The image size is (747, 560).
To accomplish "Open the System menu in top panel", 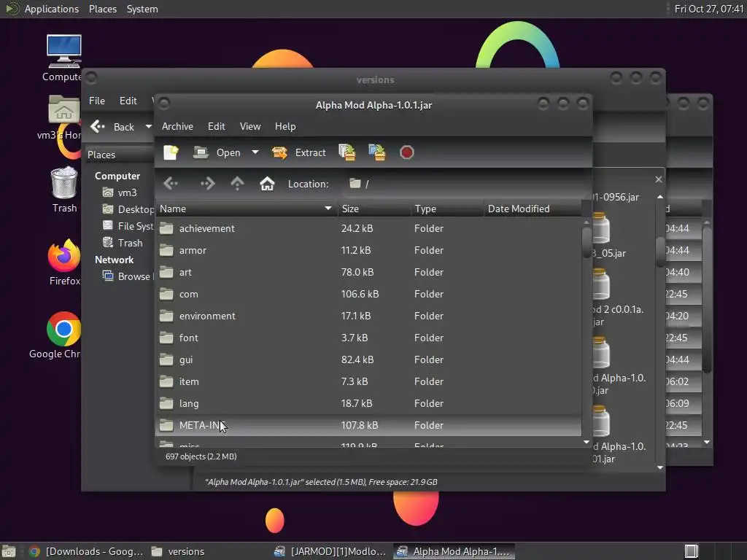I will click(x=142, y=9).
